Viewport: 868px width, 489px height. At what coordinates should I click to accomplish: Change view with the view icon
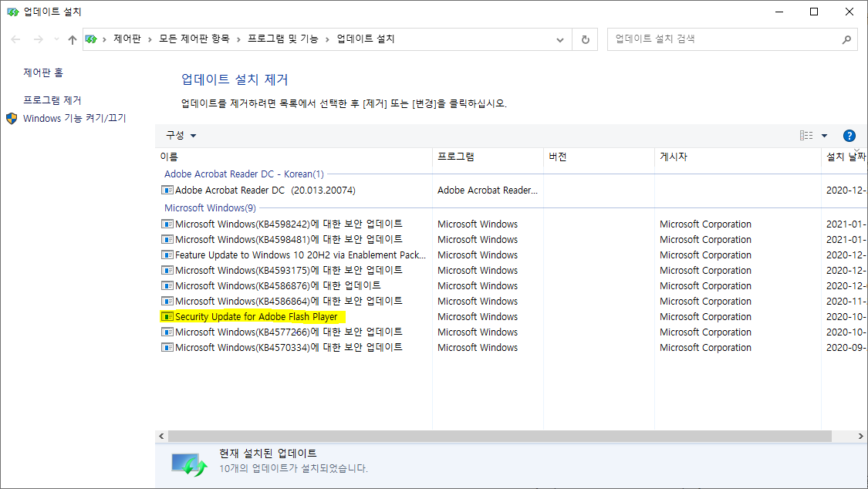[x=806, y=136]
